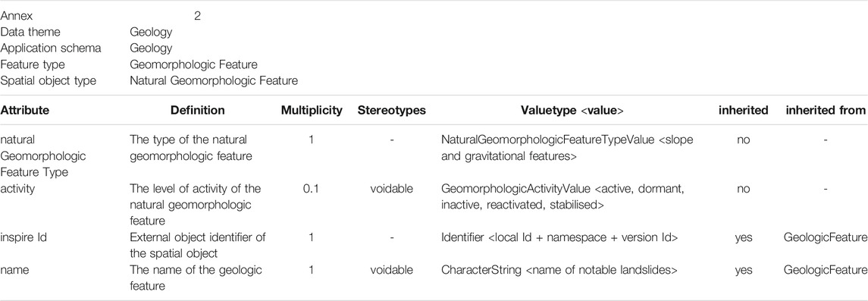Image resolution: width=868 pixels, height=301 pixels.
Task: Click the Multiplicity column header
Action: [x=311, y=111]
